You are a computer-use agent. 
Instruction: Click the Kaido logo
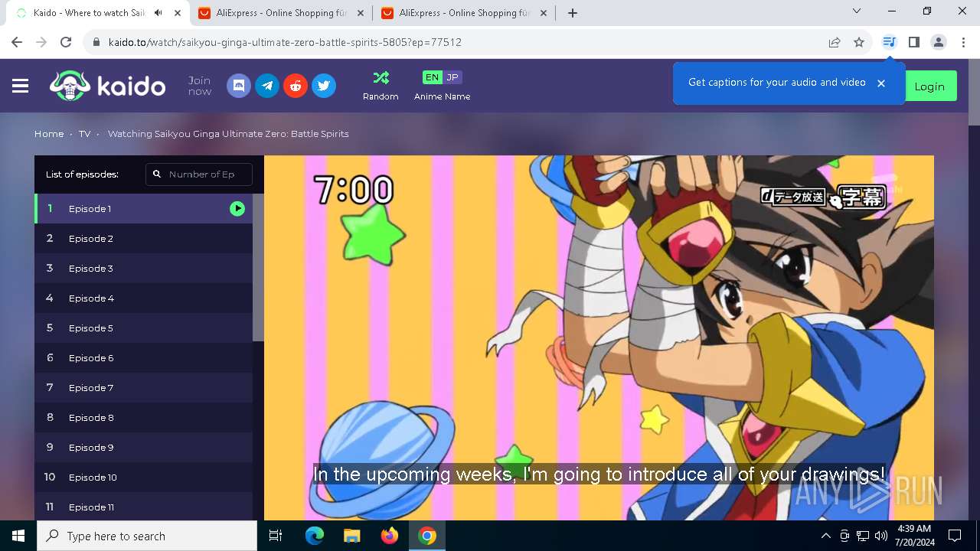[x=107, y=86]
